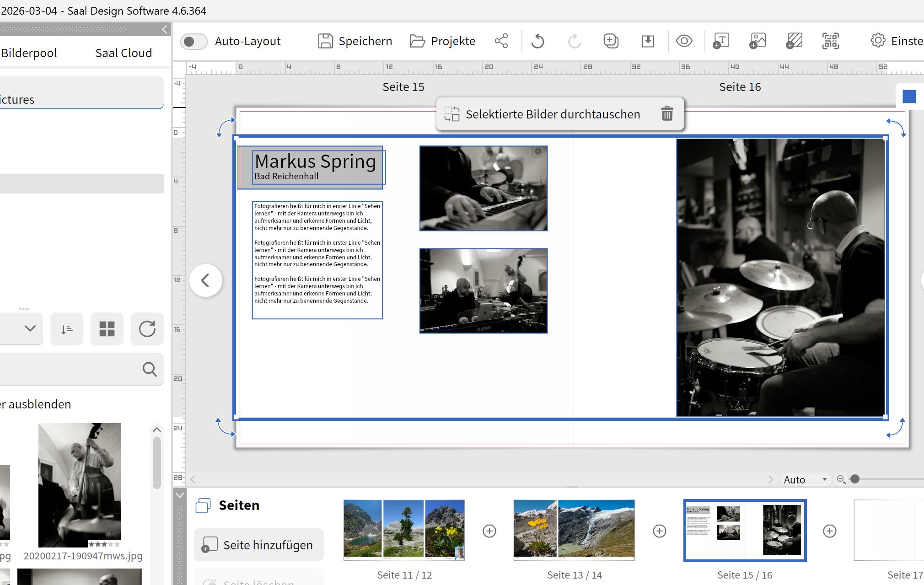
Task: Click the zoom slider handle
Action: point(855,479)
